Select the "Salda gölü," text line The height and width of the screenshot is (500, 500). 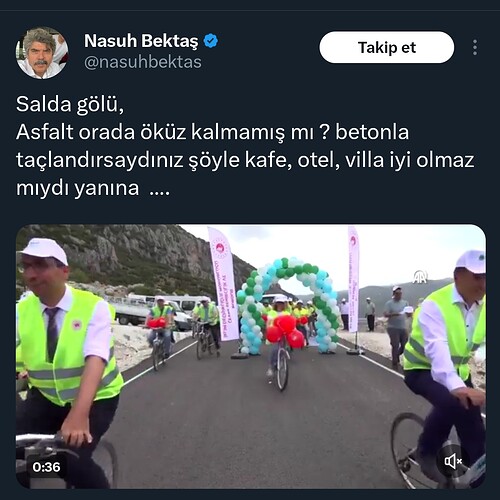(x=70, y=104)
